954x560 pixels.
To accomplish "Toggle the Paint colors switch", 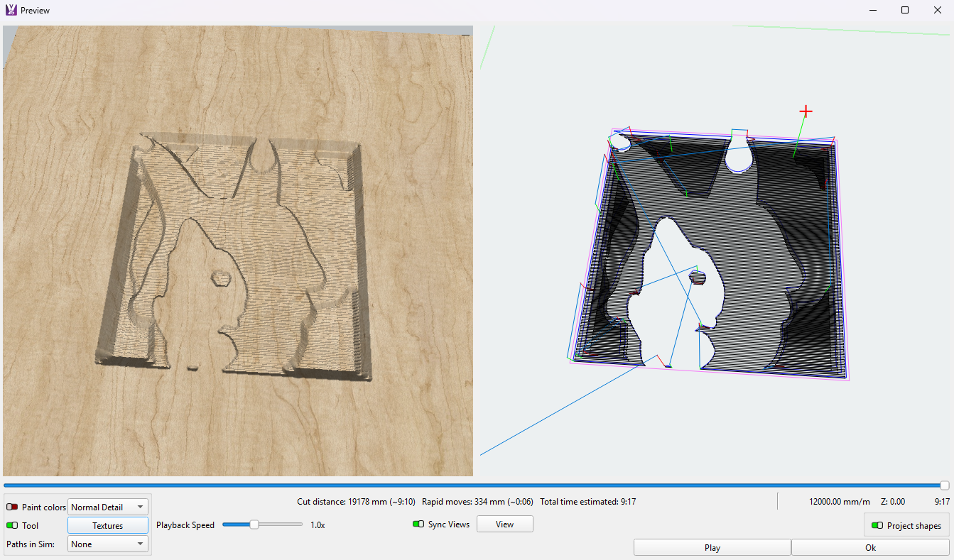I will click(12, 507).
